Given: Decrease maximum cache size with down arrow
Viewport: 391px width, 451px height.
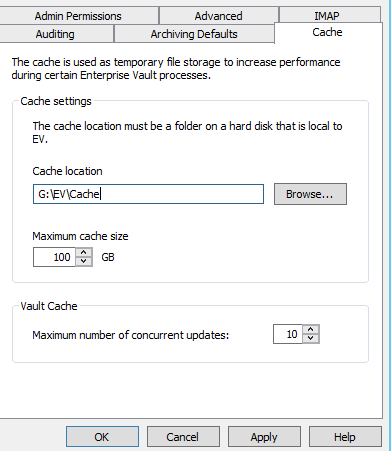Looking at the screenshot, I should coord(84,261).
